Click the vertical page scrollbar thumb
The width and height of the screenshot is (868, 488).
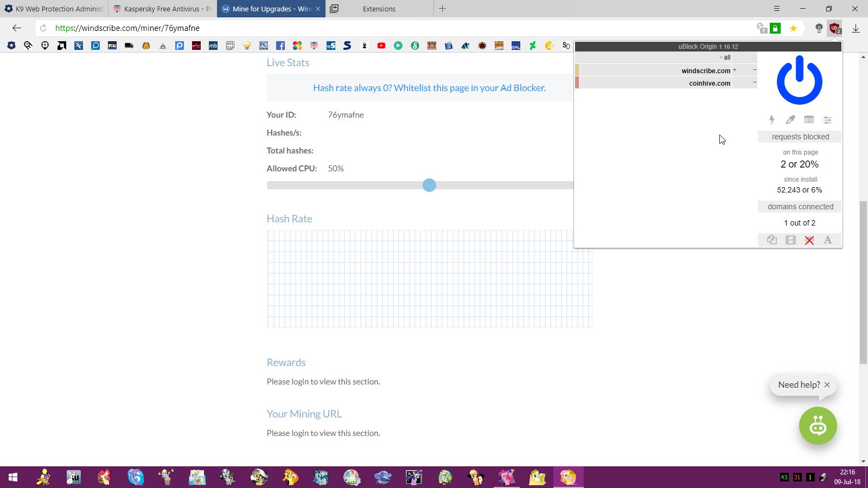coord(863,282)
